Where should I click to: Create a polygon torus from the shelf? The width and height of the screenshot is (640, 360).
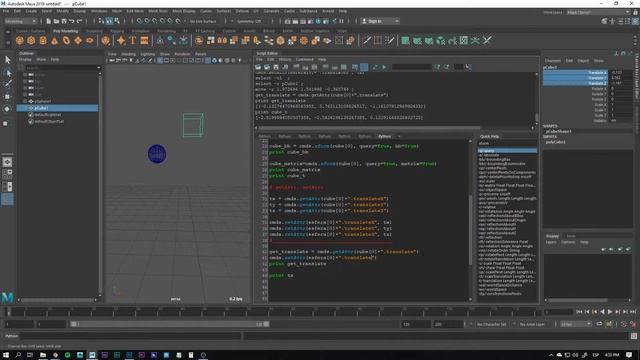(x=66, y=40)
